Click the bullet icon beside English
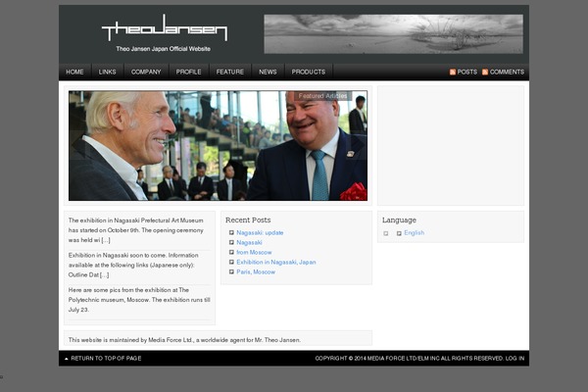Image resolution: width=588 pixels, height=392 pixels. [x=399, y=233]
